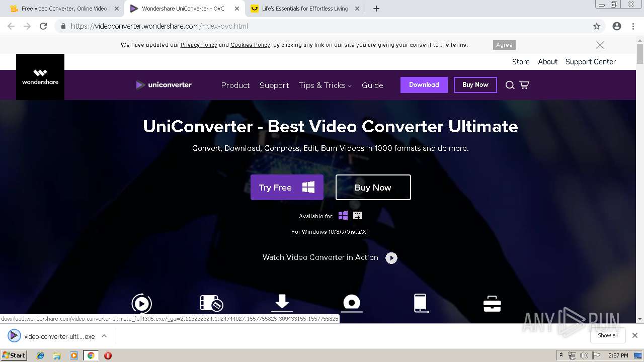This screenshot has height=362, width=644.
Task: Visit the Support Center link
Action: (591, 62)
